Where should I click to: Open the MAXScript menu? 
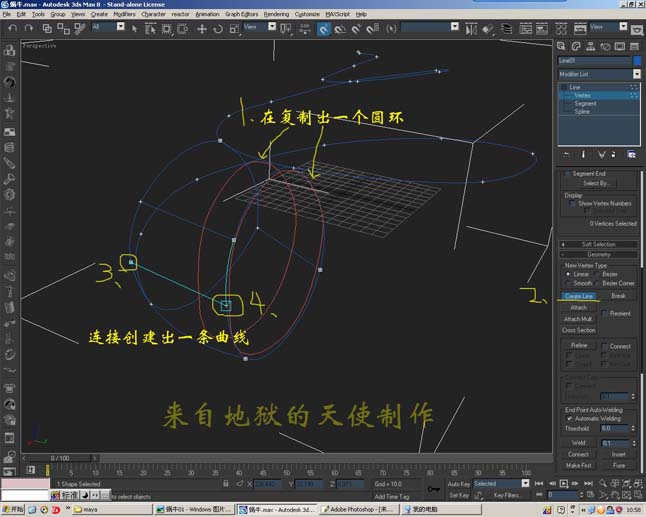tap(337, 14)
